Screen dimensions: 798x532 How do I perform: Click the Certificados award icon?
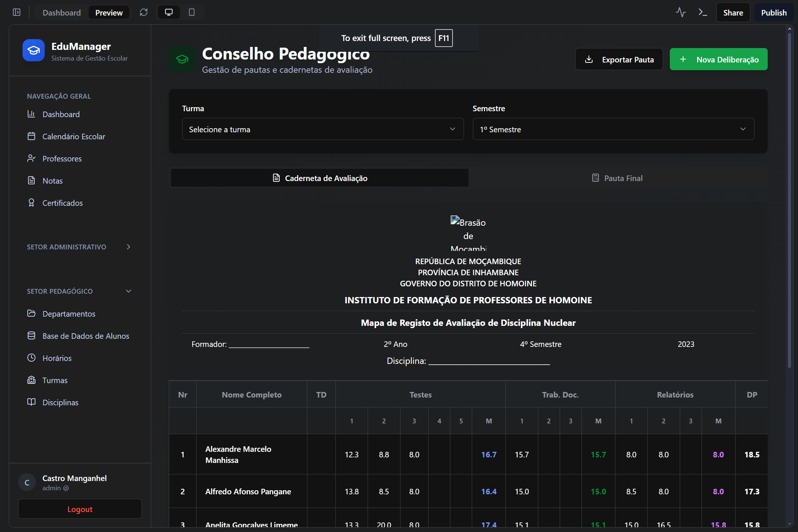(31, 203)
